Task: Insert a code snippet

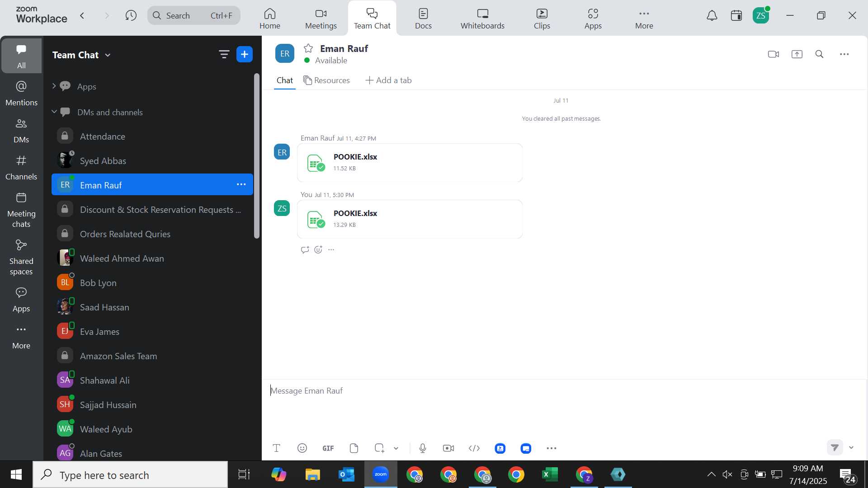Action: [474, 448]
